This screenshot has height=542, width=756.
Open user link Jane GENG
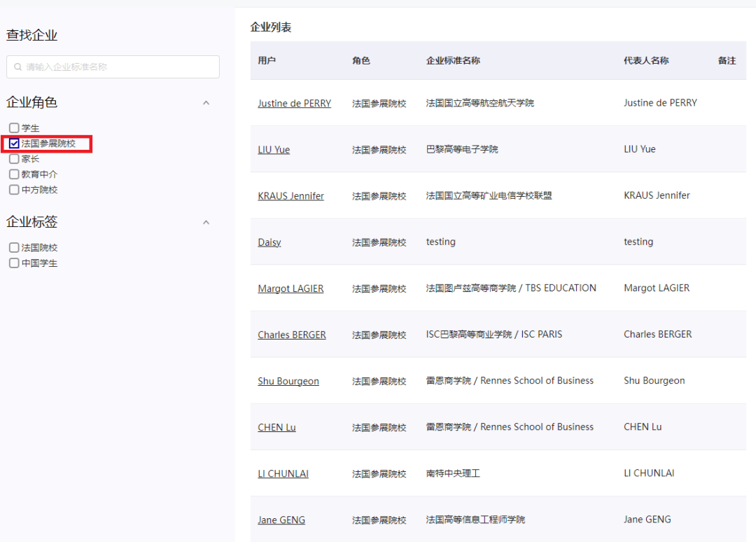coord(281,520)
